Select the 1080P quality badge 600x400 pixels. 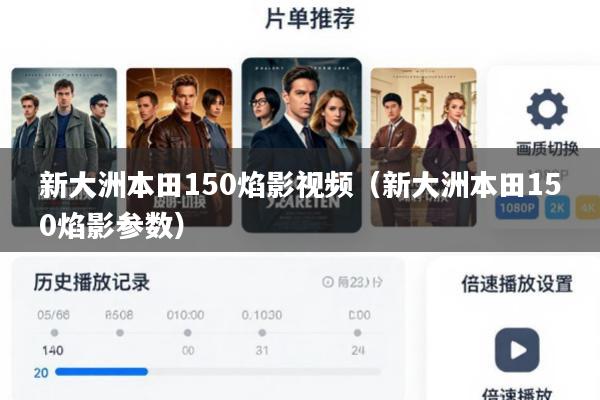[x=517, y=207]
